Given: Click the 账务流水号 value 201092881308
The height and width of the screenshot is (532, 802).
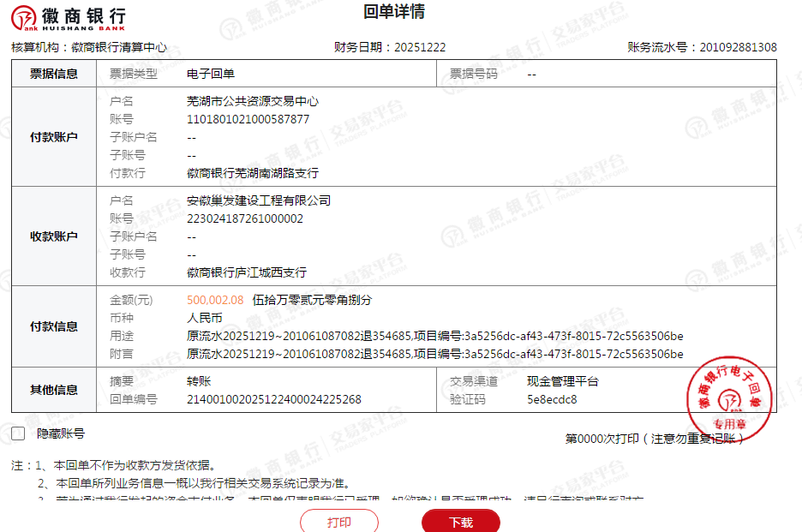Looking at the screenshot, I should (738, 47).
